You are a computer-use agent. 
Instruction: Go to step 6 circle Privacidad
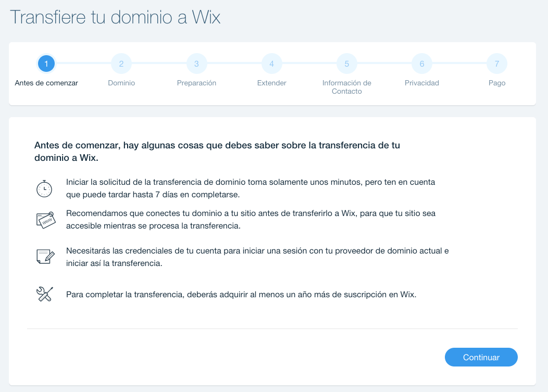coord(422,64)
